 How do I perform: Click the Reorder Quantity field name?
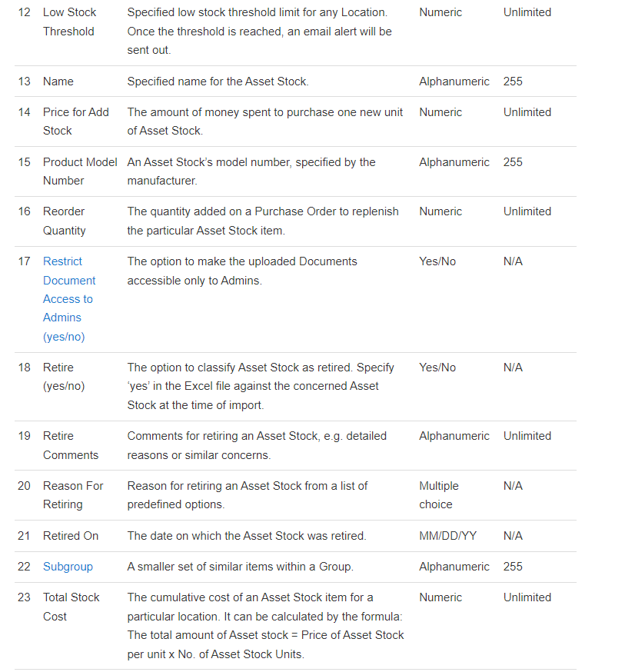[x=64, y=221]
